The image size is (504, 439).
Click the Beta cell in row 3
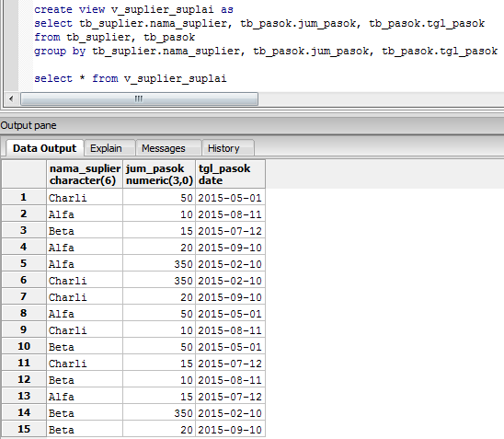tap(85, 230)
